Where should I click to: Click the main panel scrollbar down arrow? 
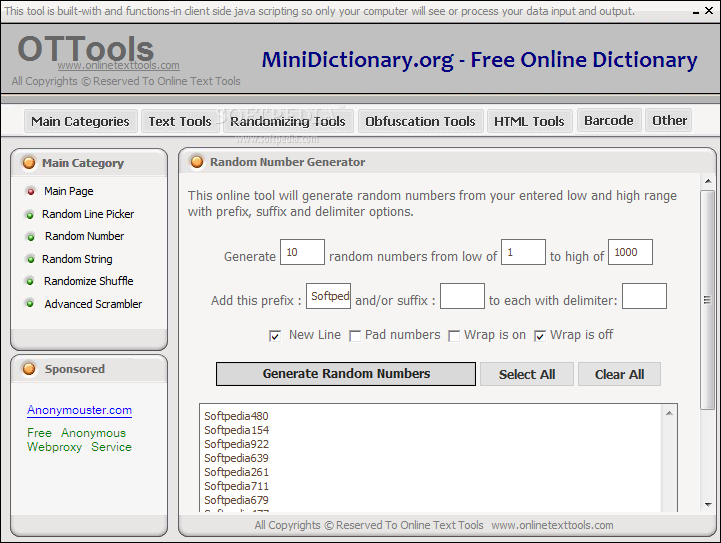click(x=708, y=504)
